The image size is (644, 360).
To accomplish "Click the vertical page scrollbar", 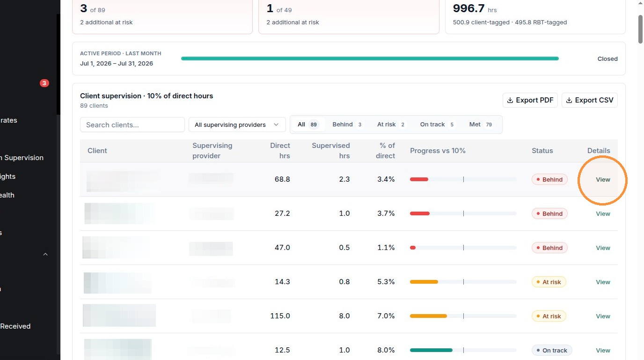I will (x=640, y=30).
